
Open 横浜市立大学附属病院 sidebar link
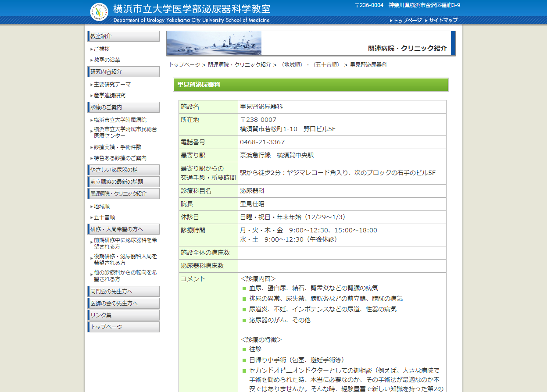pyautogui.click(x=120, y=120)
